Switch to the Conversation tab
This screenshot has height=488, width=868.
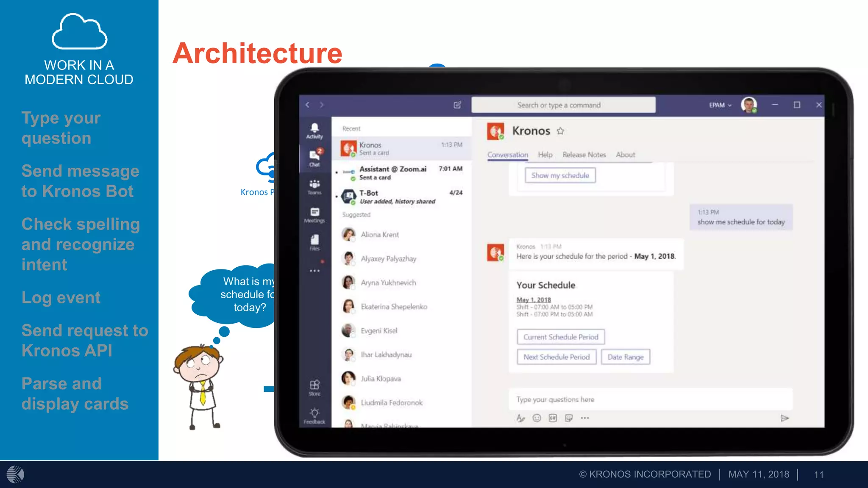[x=507, y=155]
